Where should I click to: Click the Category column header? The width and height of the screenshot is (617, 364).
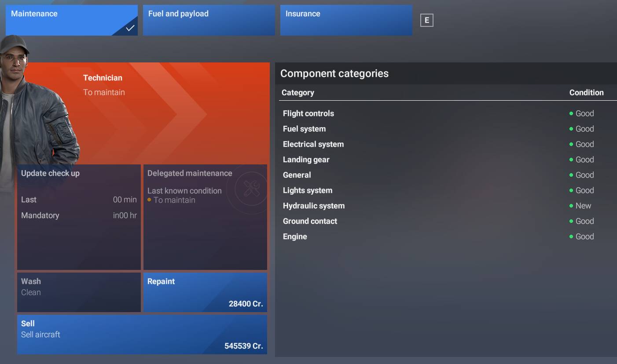pyautogui.click(x=298, y=93)
